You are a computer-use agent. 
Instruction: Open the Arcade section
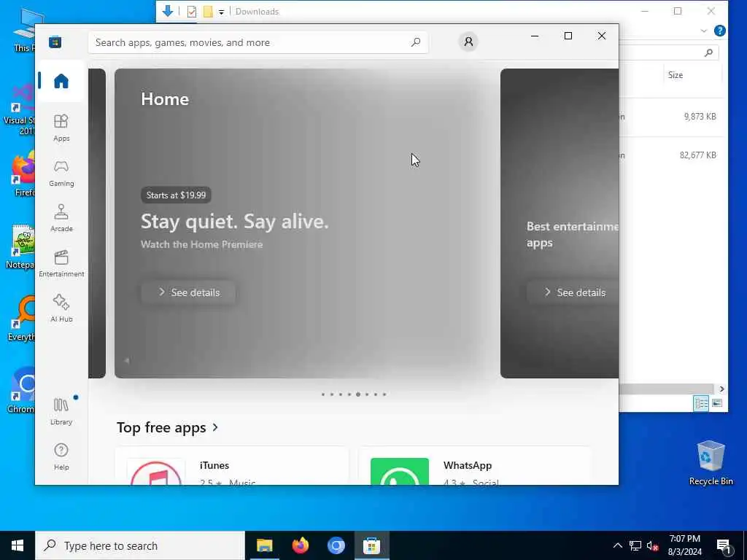pyautogui.click(x=61, y=218)
